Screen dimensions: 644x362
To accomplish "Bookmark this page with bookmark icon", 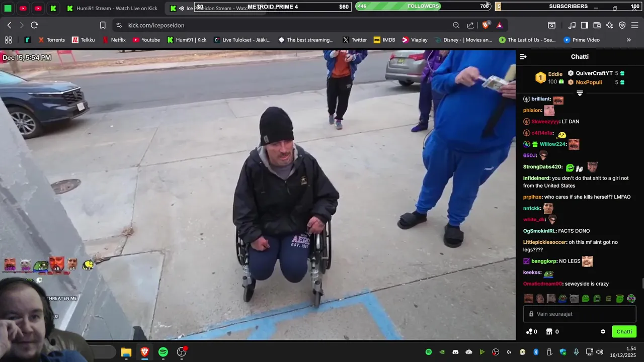I will coord(103,25).
